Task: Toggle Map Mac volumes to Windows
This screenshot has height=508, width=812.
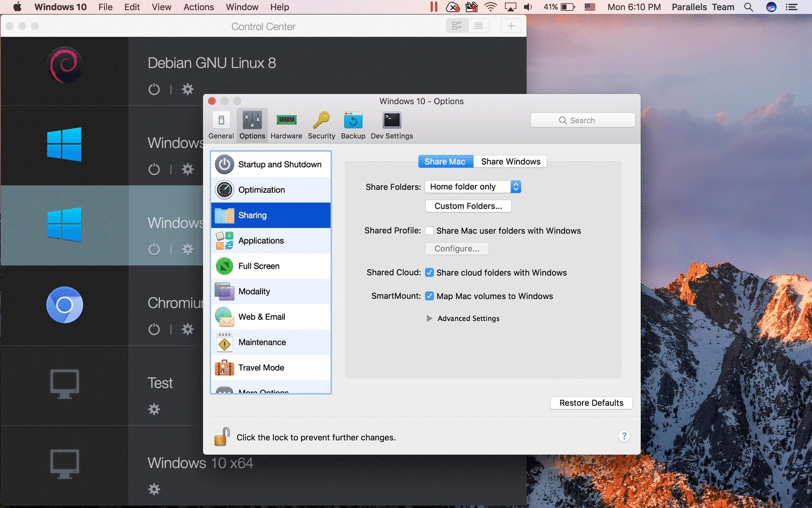Action: pyautogui.click(x=429, y=296)
